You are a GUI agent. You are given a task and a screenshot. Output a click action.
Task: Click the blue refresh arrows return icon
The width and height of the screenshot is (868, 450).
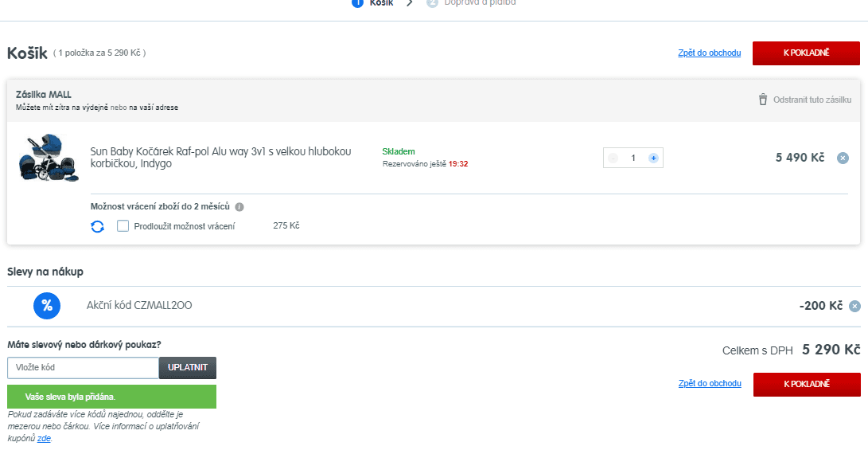[x=97, y=227]
